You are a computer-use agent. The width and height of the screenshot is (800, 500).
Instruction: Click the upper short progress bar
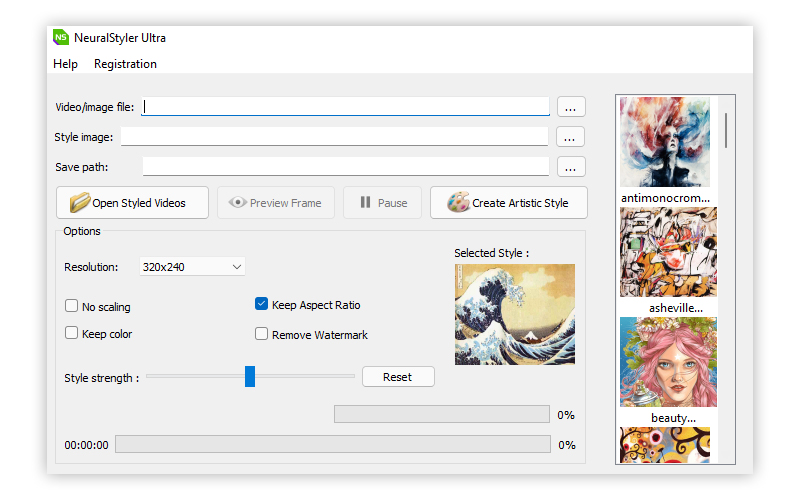[442, 414]
